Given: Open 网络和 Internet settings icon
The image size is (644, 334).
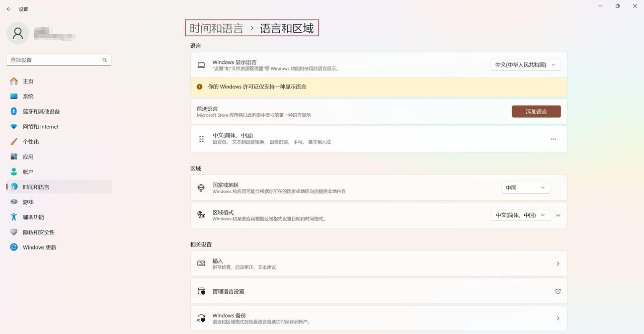Looking at the screenshot, I should pos(14,126).
